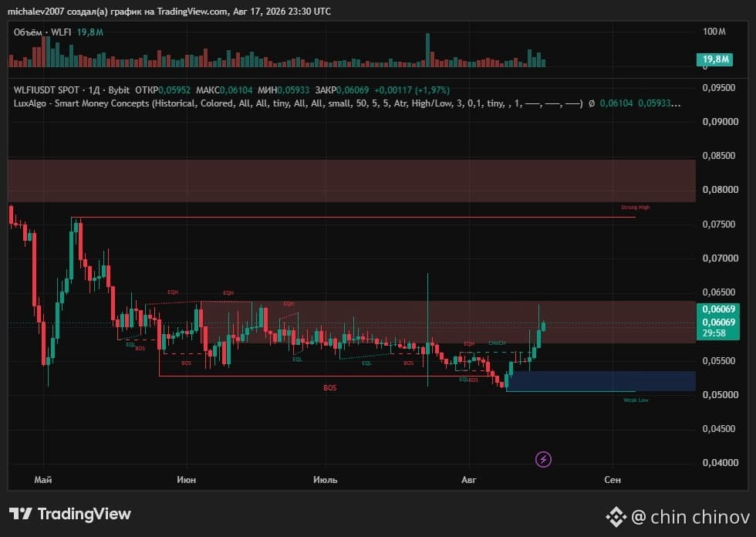Click the michalev2007 chart author header text
Screen dimensions: 756x537
point(169,11)
